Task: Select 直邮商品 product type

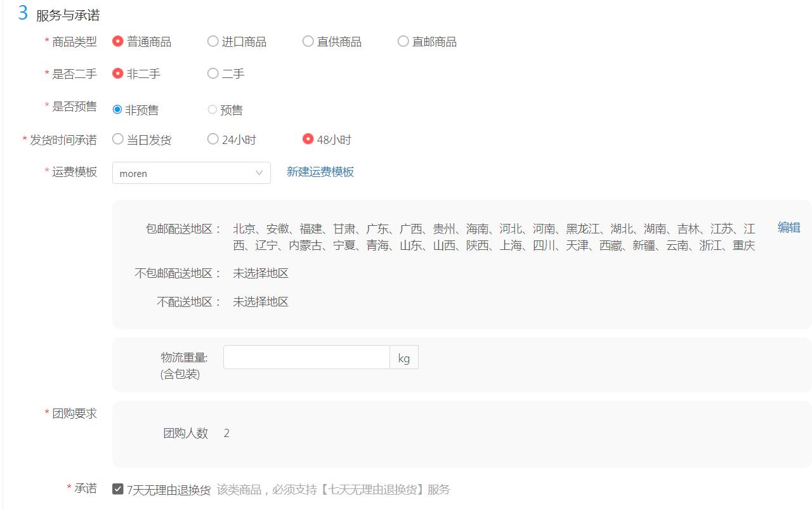Action: (x=403, y=41)
